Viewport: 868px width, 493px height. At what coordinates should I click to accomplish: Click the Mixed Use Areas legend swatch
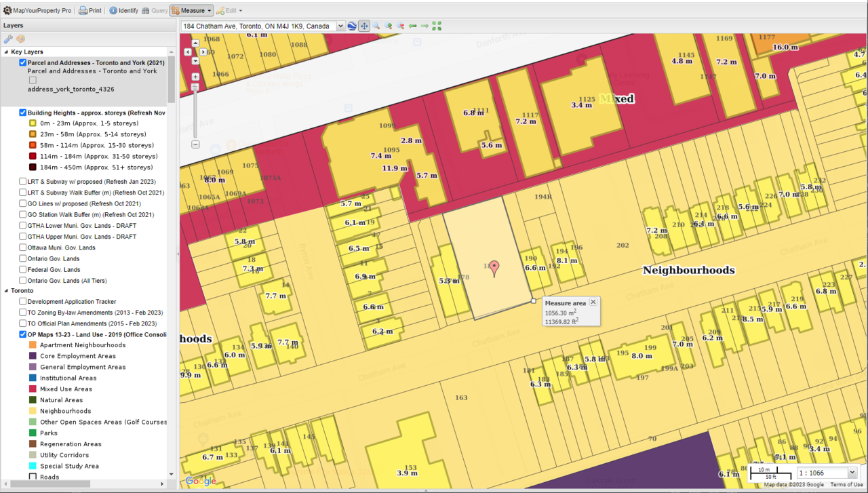[33, 389]
